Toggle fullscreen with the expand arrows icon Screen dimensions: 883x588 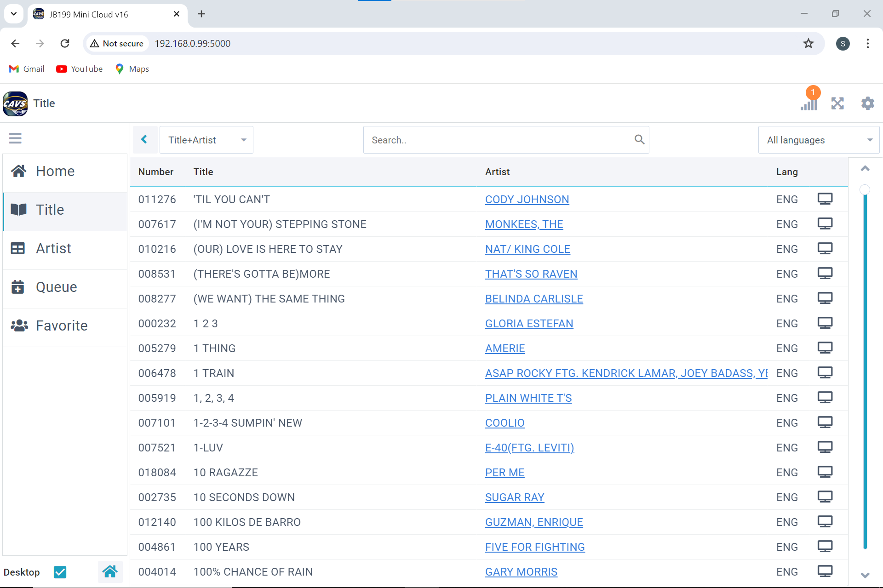[x=837, y=103]
